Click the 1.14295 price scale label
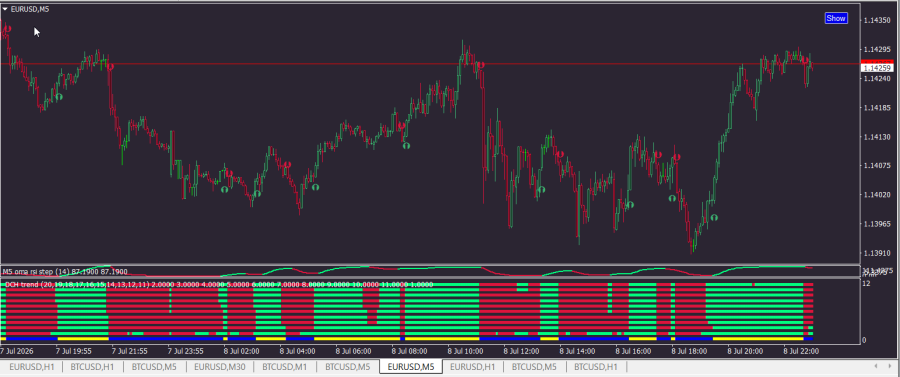The height and width of the screenshot is (377, 900). pos(876,50)
